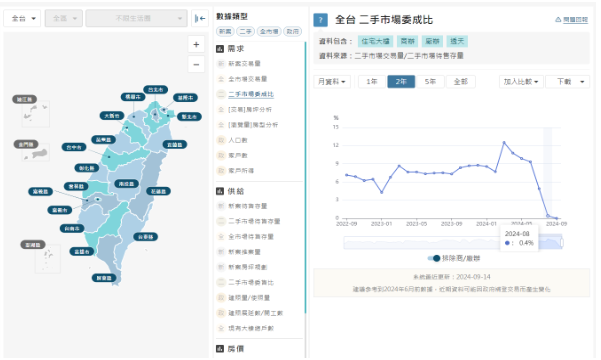Select 台北市 label on the map
The width and height of the screenshot is (601, 360).
click(156, 90)
